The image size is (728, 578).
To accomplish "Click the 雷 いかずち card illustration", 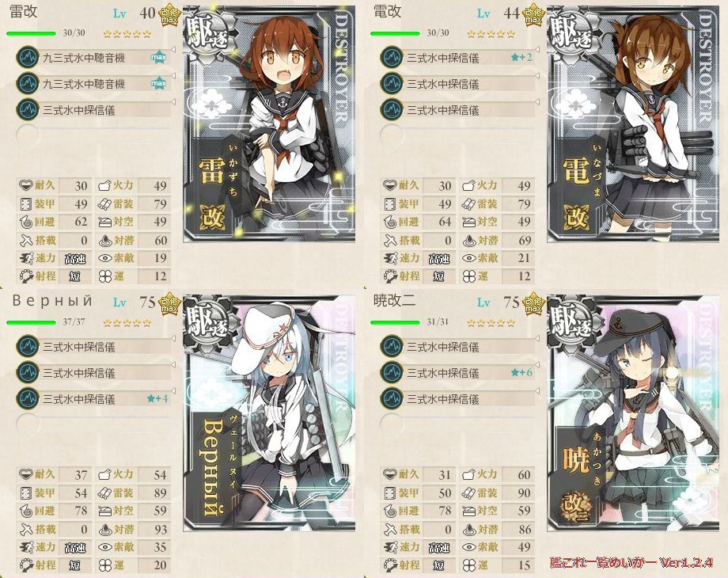I will click(x=269, y=124).
